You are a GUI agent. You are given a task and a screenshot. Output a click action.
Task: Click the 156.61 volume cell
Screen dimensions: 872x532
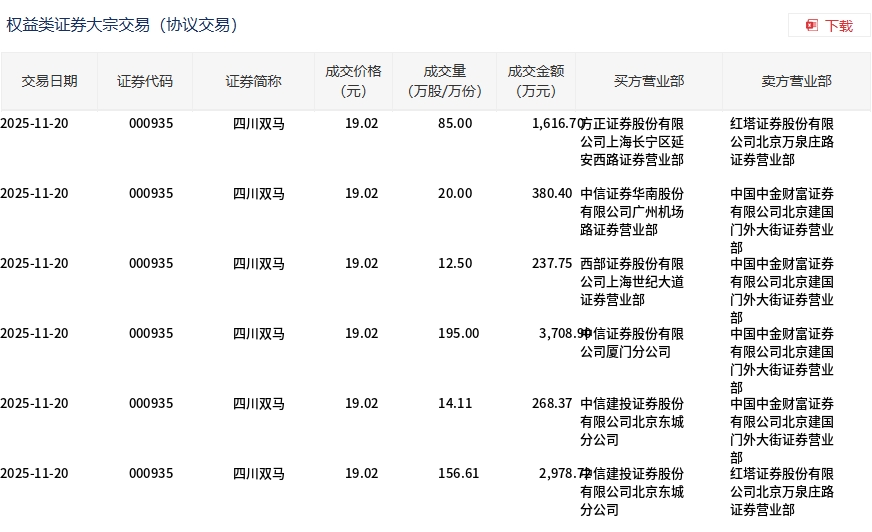pos(458,474)
